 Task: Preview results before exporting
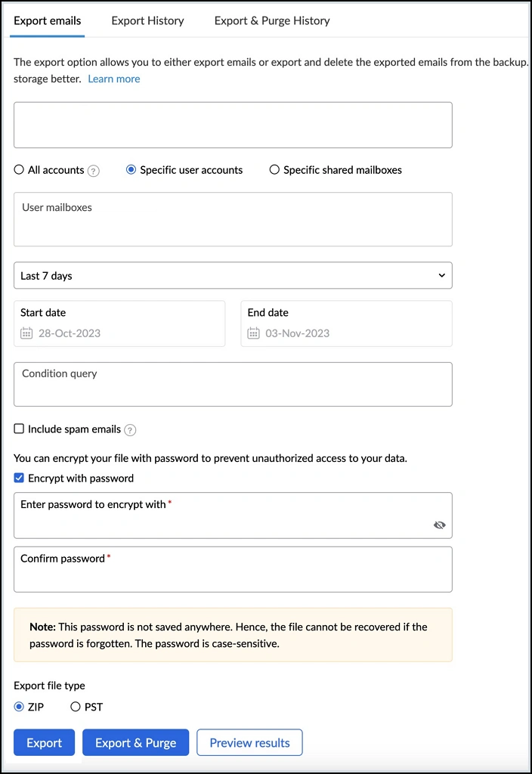249,742
